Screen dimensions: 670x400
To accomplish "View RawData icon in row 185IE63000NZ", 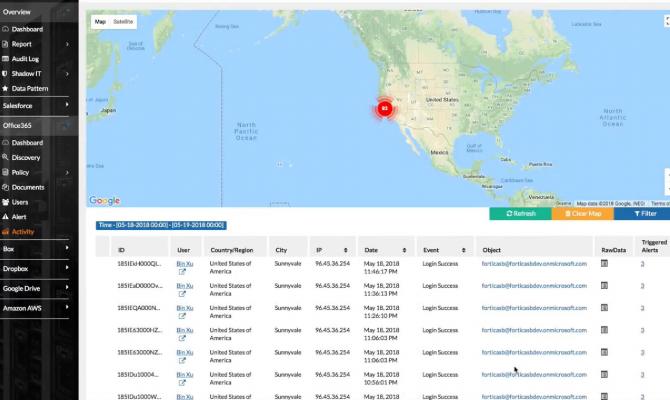I will pyautogui.click(x=604, y=352).
